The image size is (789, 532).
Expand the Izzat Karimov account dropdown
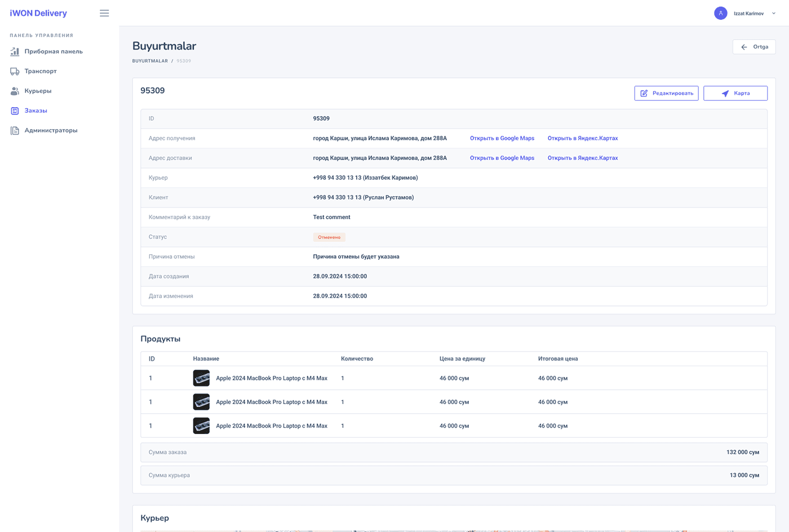(x=773, y=13)
